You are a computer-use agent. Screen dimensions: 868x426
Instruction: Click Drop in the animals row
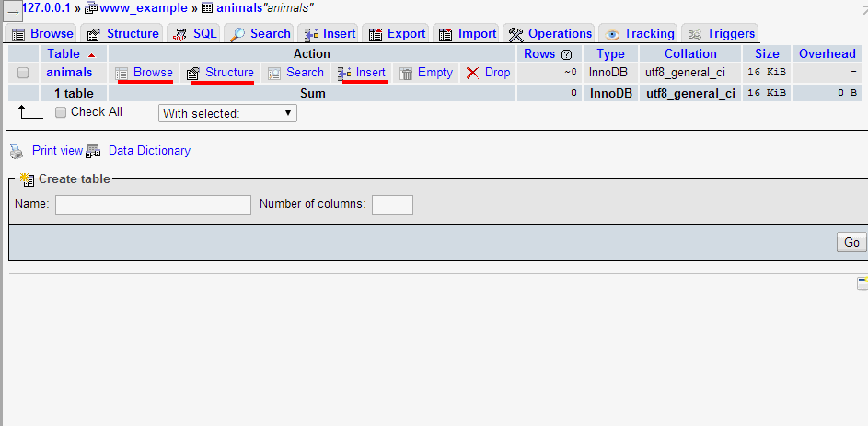pyautogui.click(x=497, y=73)
